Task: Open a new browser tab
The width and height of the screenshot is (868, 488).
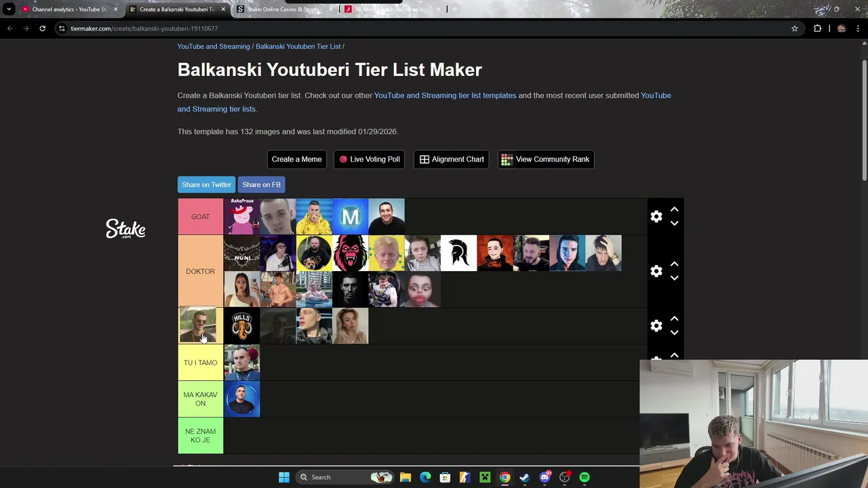Action: pos(454,9)
